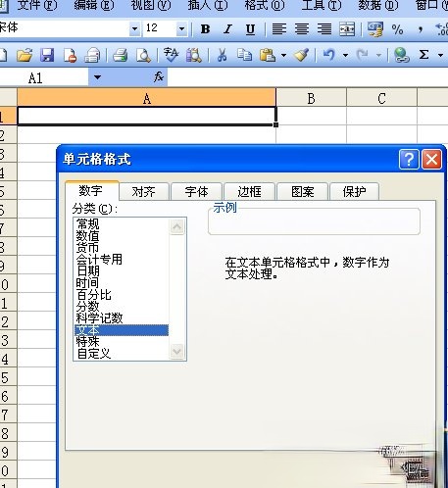Print with the printer icon

(121, 55)
